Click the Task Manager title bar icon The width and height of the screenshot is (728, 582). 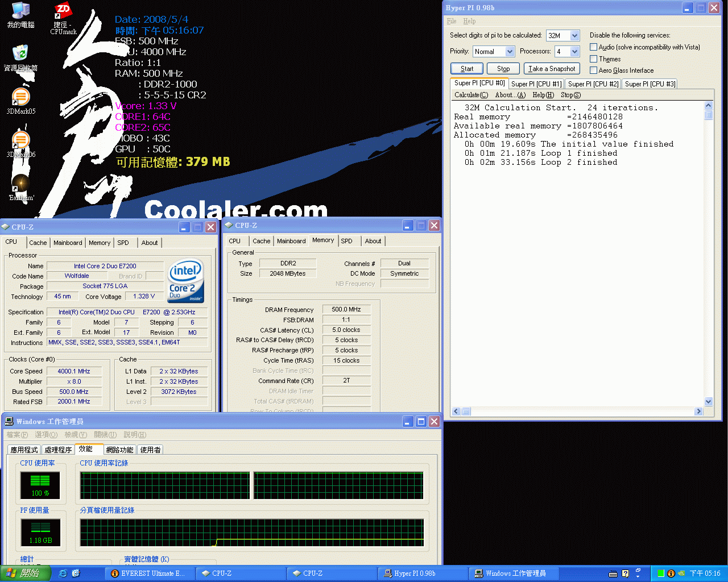9,421
